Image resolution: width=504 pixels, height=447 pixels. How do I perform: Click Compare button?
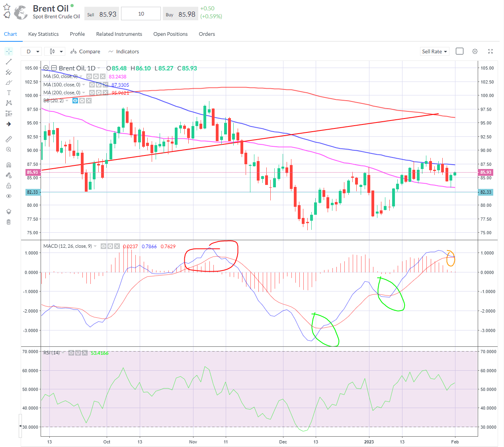coord(85,51)
